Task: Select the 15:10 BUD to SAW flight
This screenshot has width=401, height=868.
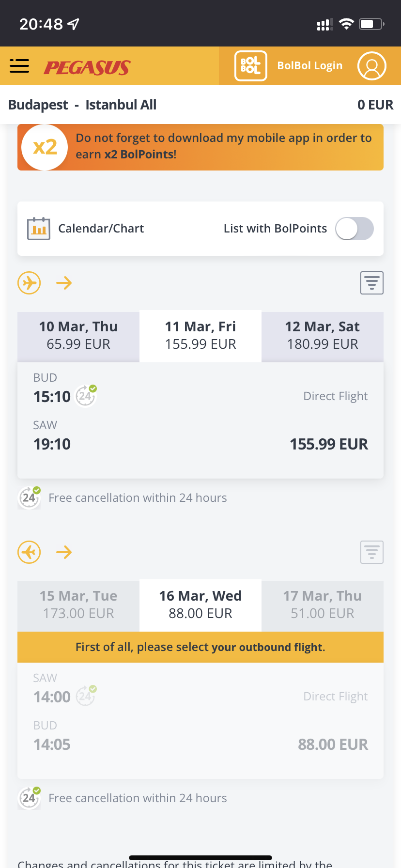Action: pos(200,420)
